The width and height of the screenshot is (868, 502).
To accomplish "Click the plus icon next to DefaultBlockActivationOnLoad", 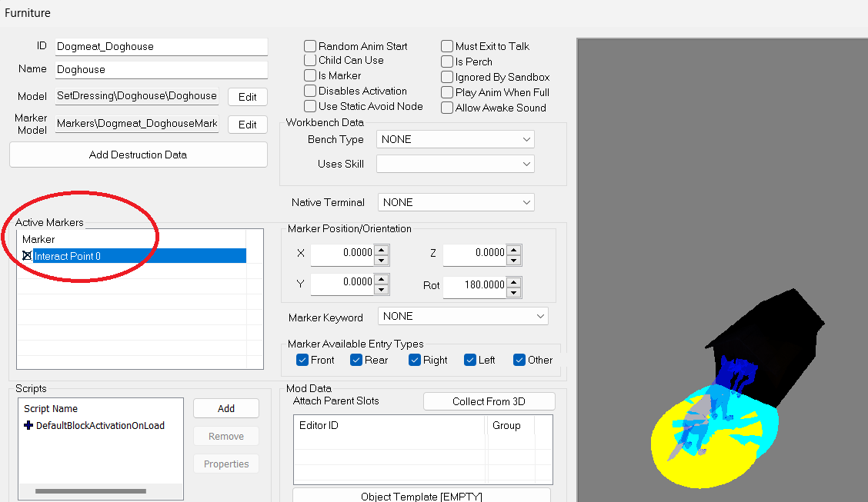I will (x=28, y=425).
